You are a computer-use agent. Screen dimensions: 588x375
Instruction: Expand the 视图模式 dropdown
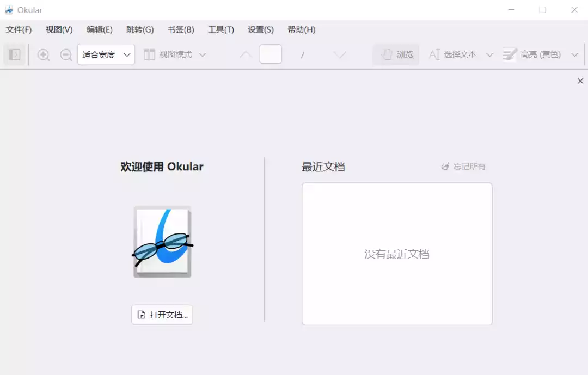175,55
